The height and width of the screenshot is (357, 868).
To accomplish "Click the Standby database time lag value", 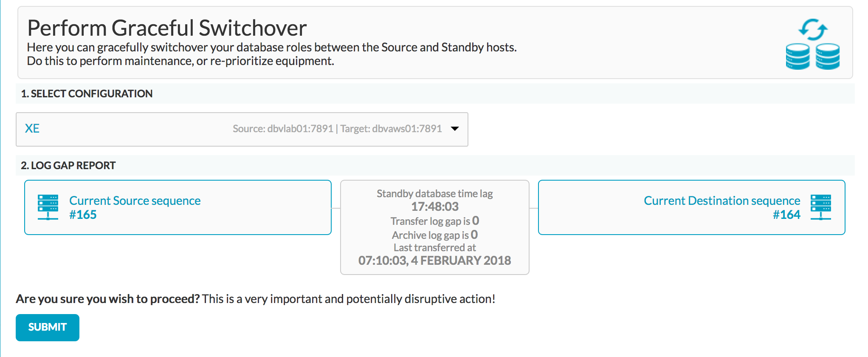I will 435,207.
